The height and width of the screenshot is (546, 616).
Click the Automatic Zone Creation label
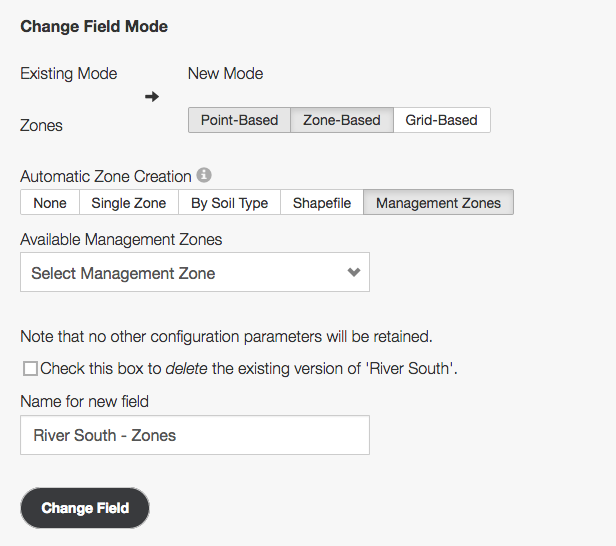tap(106, 176)
